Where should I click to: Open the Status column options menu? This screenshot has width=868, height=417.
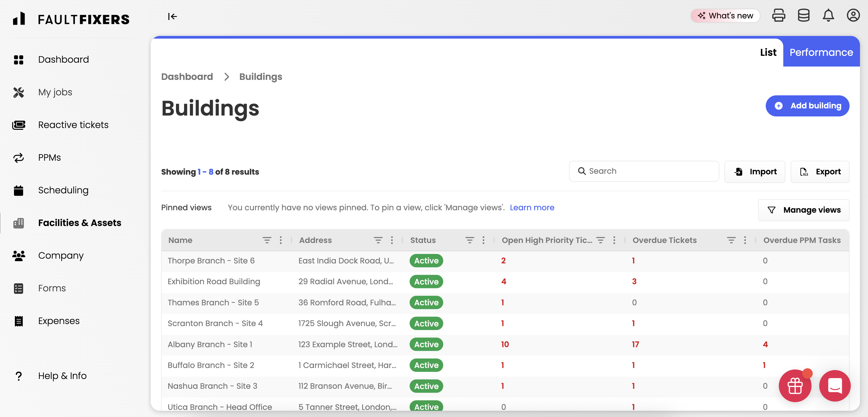click(x=483, y=240)
